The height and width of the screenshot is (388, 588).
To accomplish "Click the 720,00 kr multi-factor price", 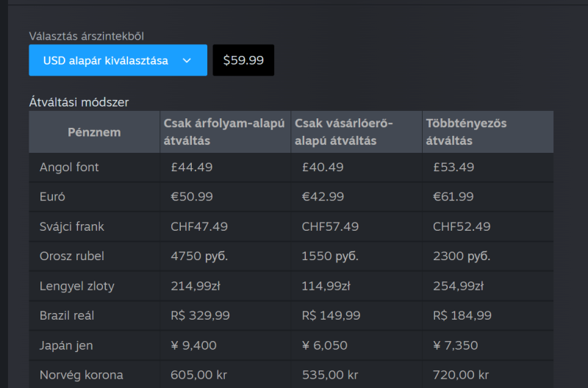I will point(461,375).
